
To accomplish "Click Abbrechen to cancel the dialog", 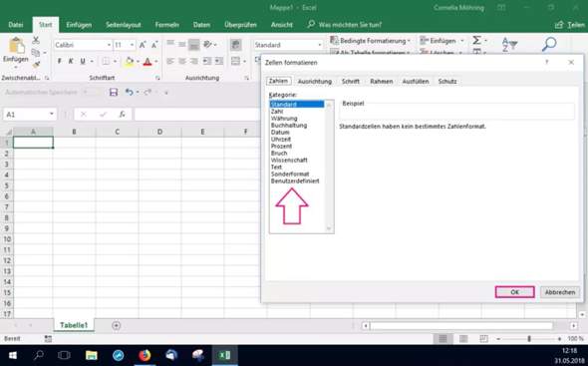I will click(559, 292).
